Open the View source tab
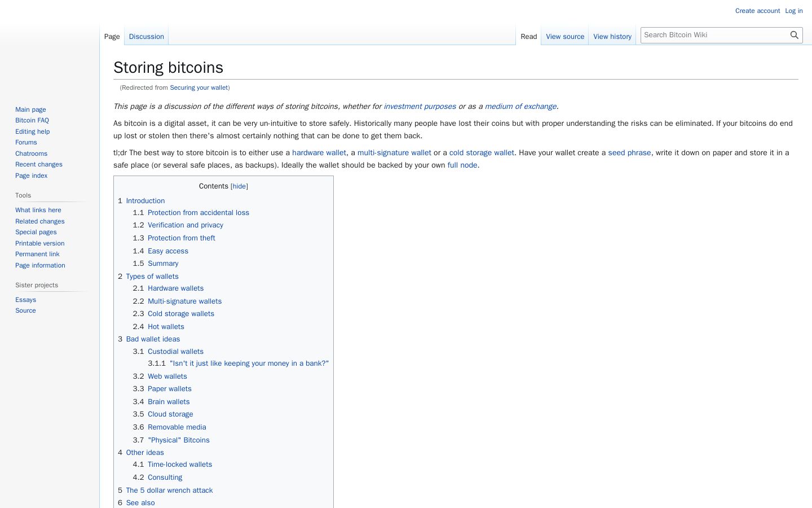The height and width of the screenshot is (508, 812). coord(565,37)
